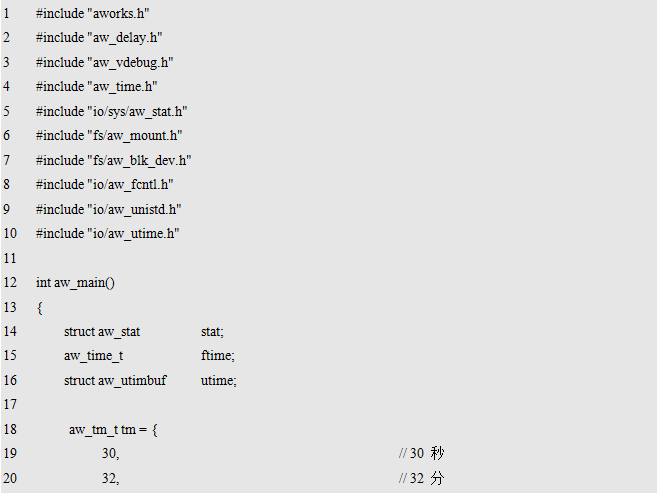Click the // 30 秒 comment
This screenshot has height=493, width=657.
[421, 453]
